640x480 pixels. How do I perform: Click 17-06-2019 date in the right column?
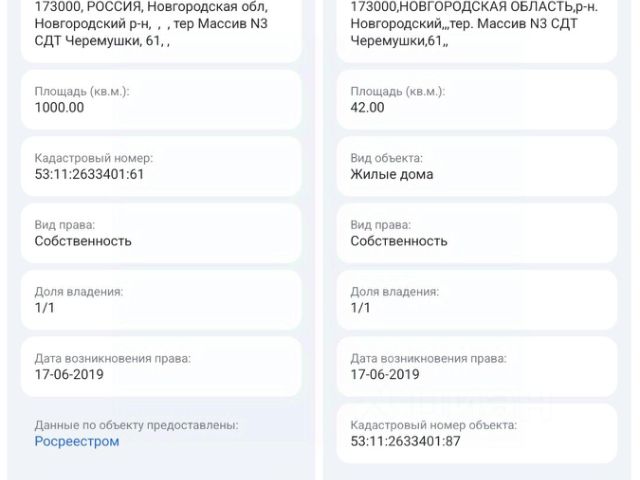[x=385, y=374]
